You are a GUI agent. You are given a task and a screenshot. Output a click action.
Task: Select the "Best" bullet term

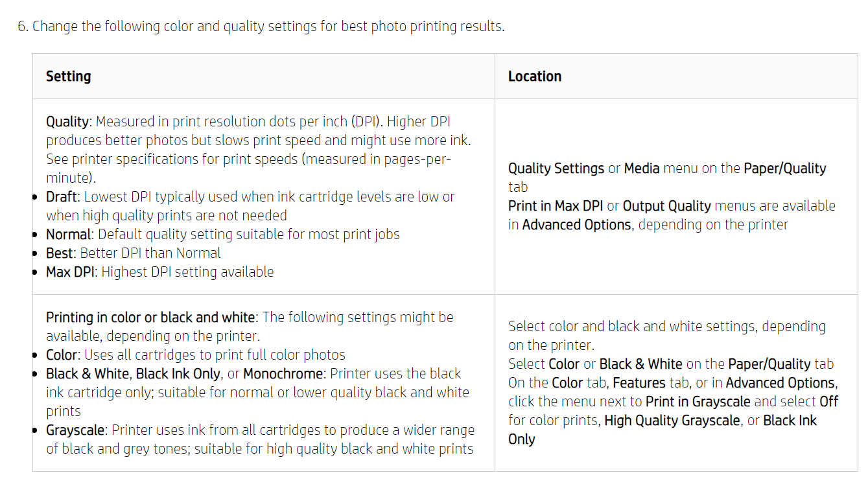(x=60, y=253)
